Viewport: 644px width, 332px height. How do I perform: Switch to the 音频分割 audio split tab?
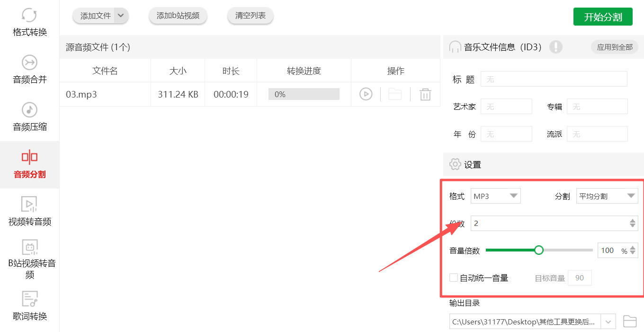(x=29, y=165)
